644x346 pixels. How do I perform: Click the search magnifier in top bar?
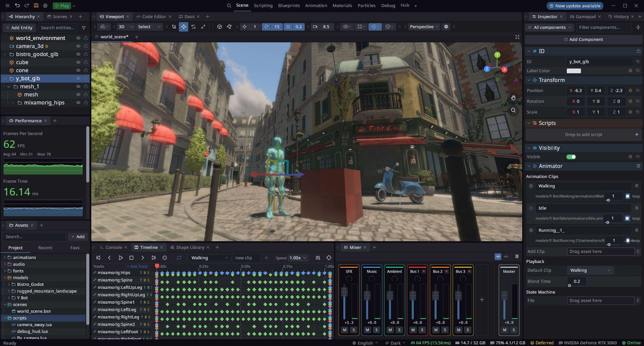pos(229,6)
